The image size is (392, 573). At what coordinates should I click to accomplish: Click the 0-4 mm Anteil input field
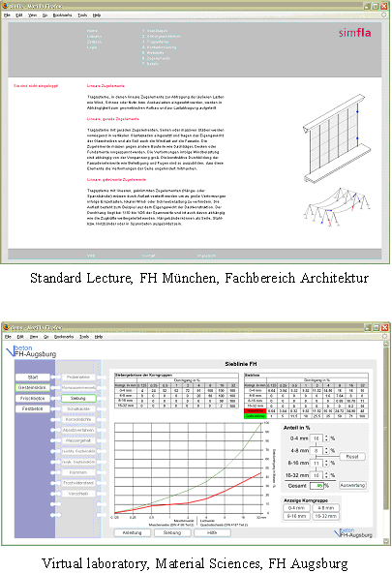(317, 438)
